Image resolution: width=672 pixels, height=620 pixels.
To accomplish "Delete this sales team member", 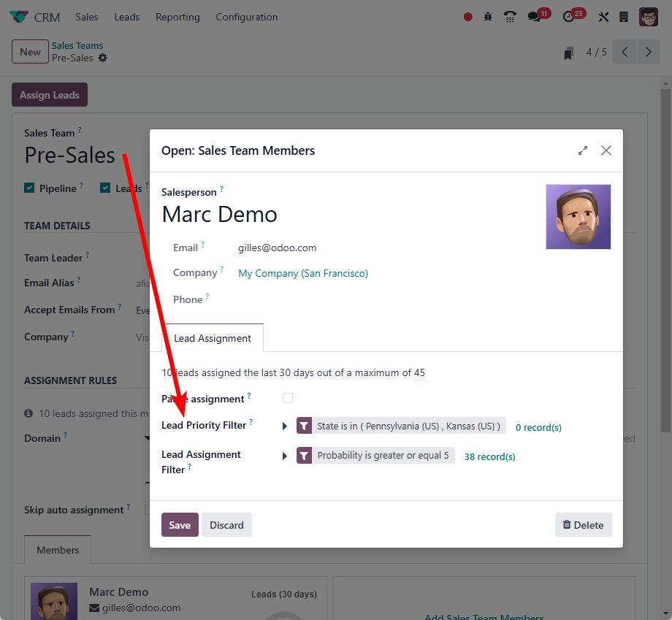I will [584, 525].
